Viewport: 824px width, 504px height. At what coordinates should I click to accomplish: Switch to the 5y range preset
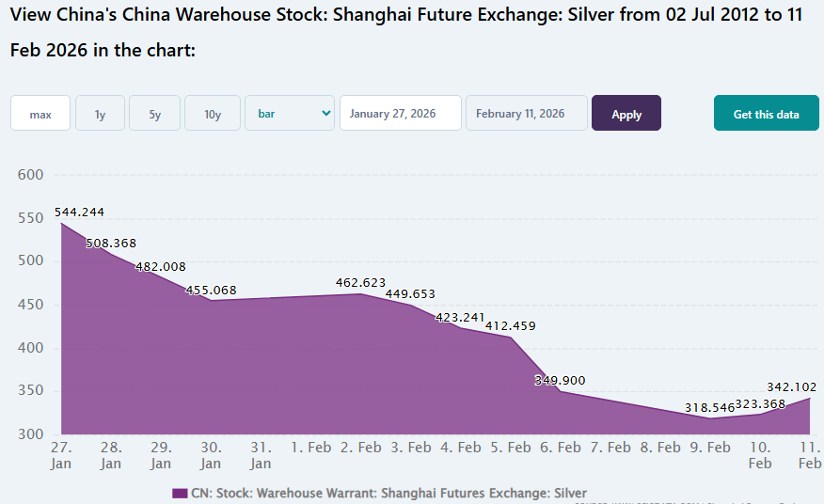(154, 114)
